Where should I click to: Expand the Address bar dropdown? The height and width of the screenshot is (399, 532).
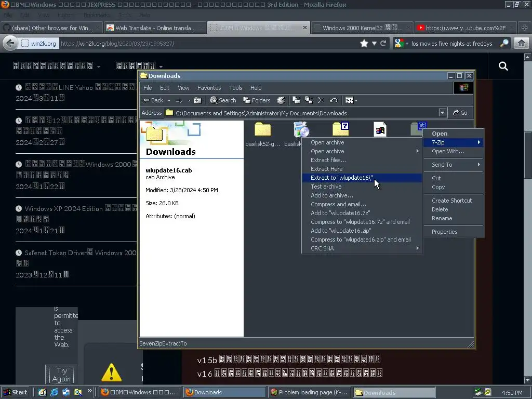[442, 113]
